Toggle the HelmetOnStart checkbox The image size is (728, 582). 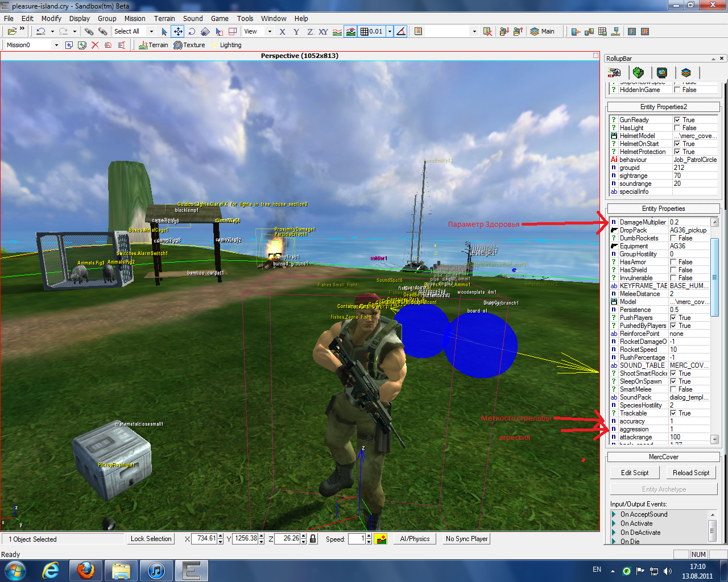(677, 144)
